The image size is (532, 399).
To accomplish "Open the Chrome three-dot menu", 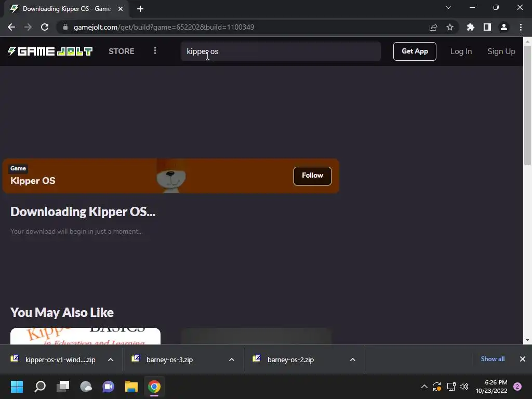I will pyautogui.click(x=521, y=27).
